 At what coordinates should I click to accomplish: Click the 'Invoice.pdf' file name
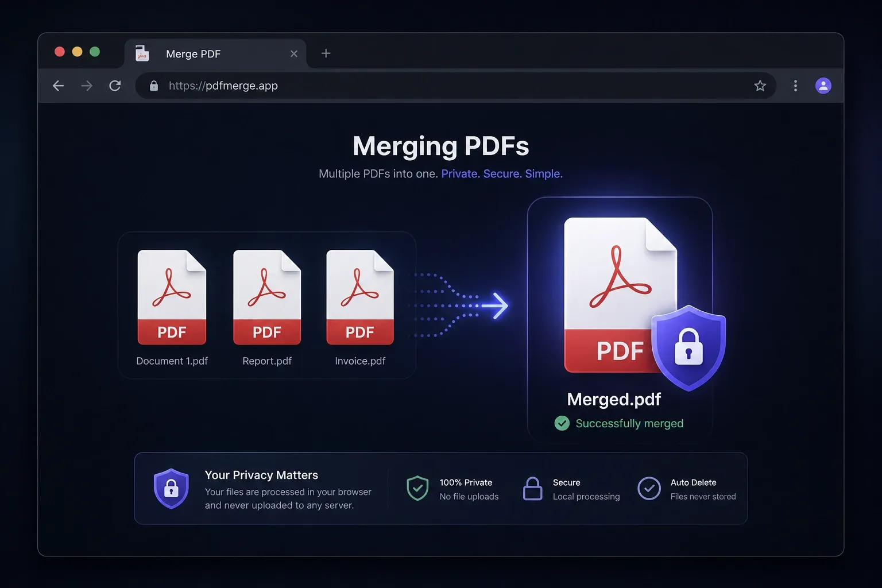point(360,361)
